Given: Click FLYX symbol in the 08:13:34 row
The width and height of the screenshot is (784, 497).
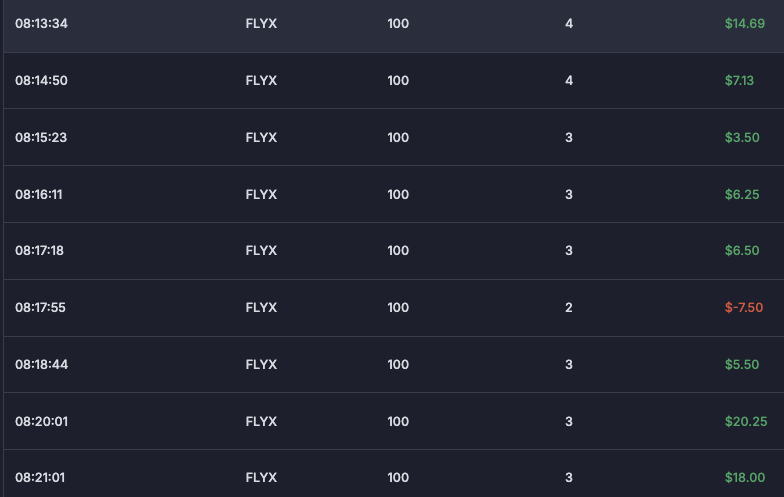Looking at the screenshot, I should coord(261,23).
